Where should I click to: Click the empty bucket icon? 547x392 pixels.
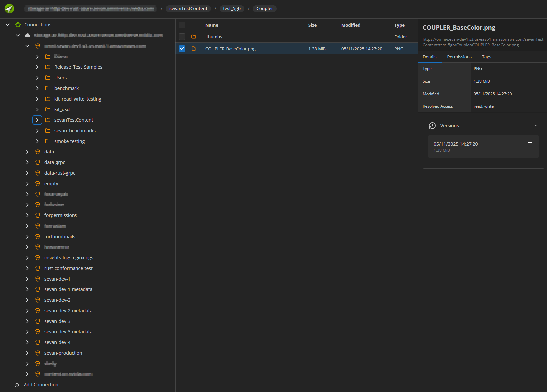coord(38,184)
